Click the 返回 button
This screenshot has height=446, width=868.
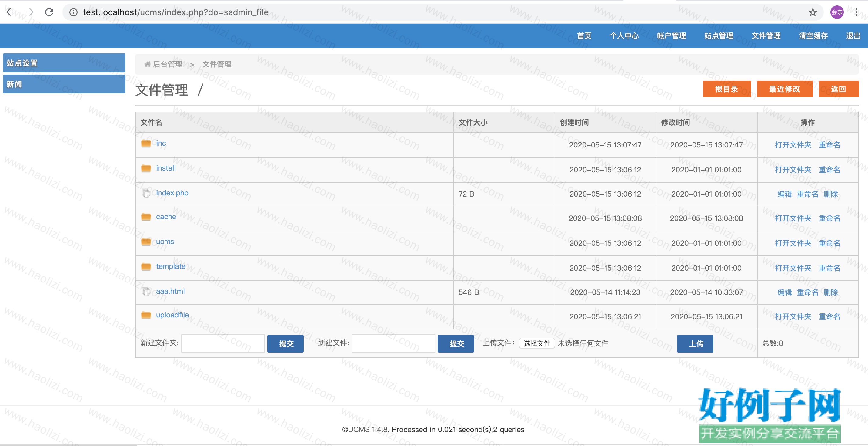838,89
